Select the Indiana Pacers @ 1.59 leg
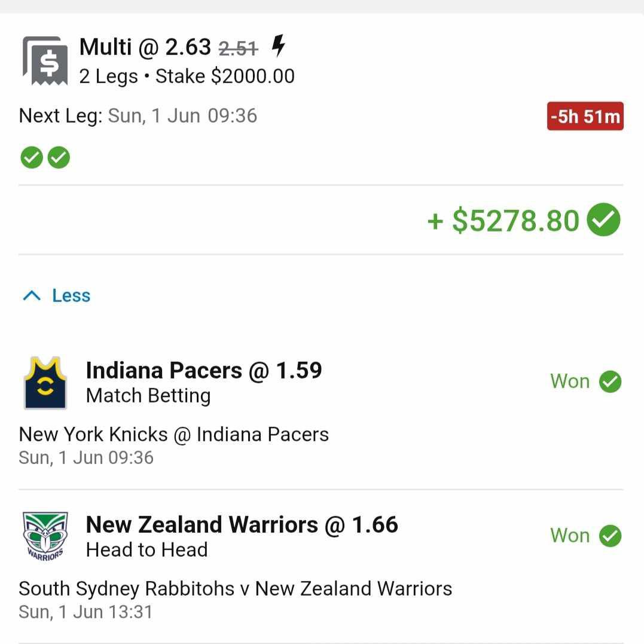Image resolution: width=644 pixels, height=644 pixels. coord(204,371)
